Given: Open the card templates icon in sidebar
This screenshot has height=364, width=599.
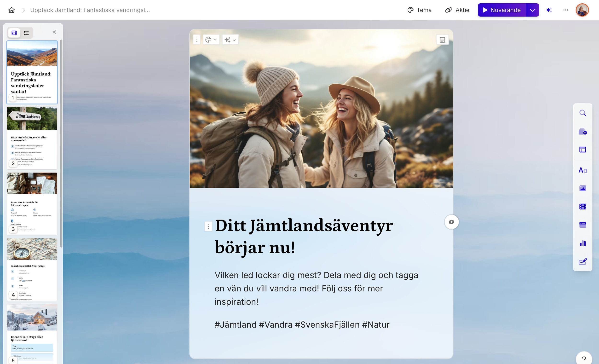Looking at the screenshot, I should click(x=582, y=132).
